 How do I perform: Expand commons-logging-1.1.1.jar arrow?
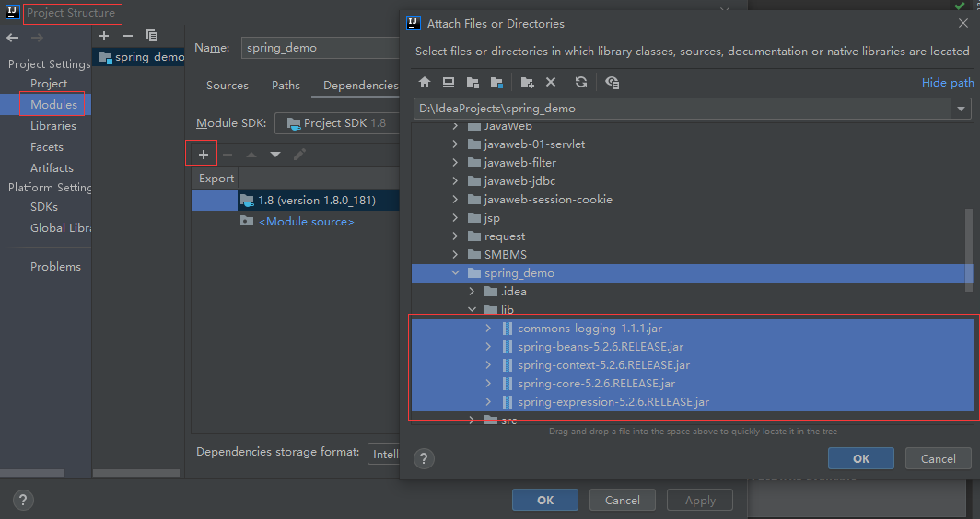pyautogui.click(x=489, y=328)
